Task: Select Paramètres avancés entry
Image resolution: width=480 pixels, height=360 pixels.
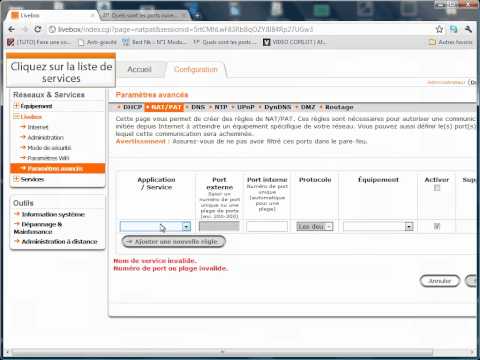Action: [57, 168]
